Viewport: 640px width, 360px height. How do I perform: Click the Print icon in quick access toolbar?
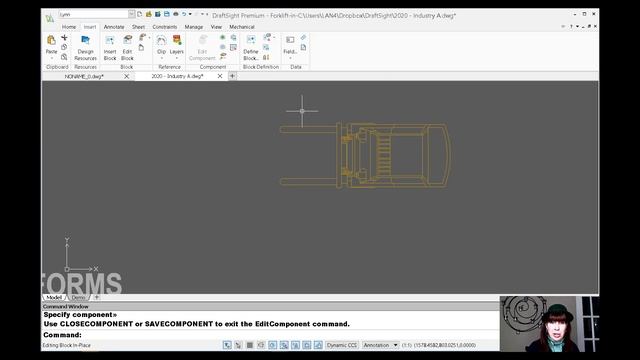pos(176,14)
